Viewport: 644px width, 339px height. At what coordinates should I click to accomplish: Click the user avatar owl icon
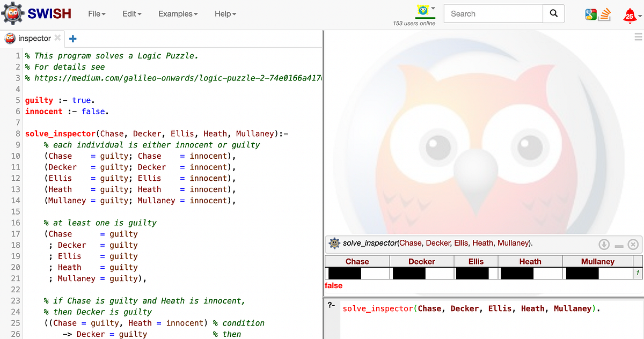pos(423,10)
